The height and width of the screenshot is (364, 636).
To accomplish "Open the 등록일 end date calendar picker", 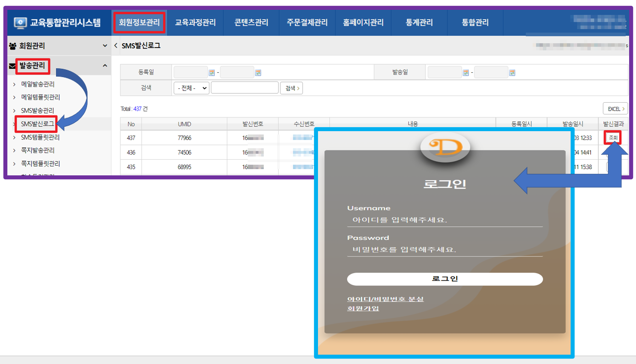I will coord(258,73).
